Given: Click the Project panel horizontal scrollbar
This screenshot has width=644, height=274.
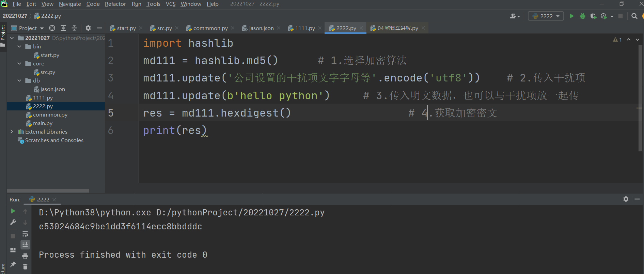Looking at the screenshot, I should point(48,191).
